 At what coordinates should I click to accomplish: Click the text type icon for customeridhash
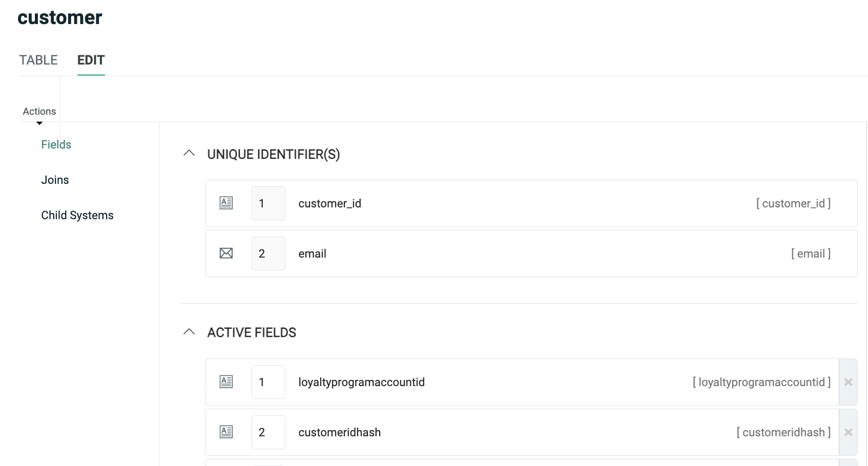[226, 432]
